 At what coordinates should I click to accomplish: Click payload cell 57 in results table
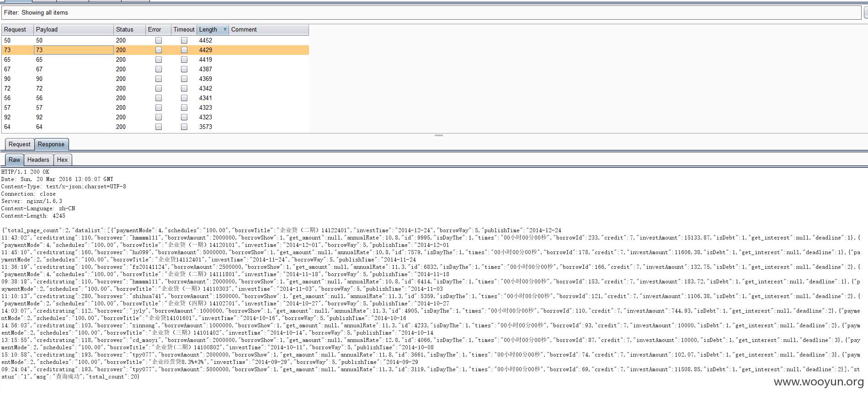(74, 107)
